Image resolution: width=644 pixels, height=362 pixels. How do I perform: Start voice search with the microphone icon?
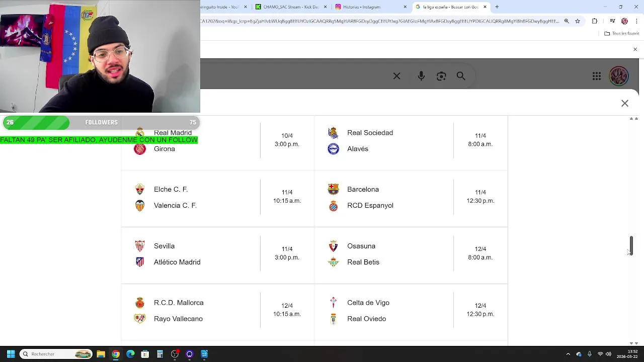pyautogui.click(x=421, y=76)
